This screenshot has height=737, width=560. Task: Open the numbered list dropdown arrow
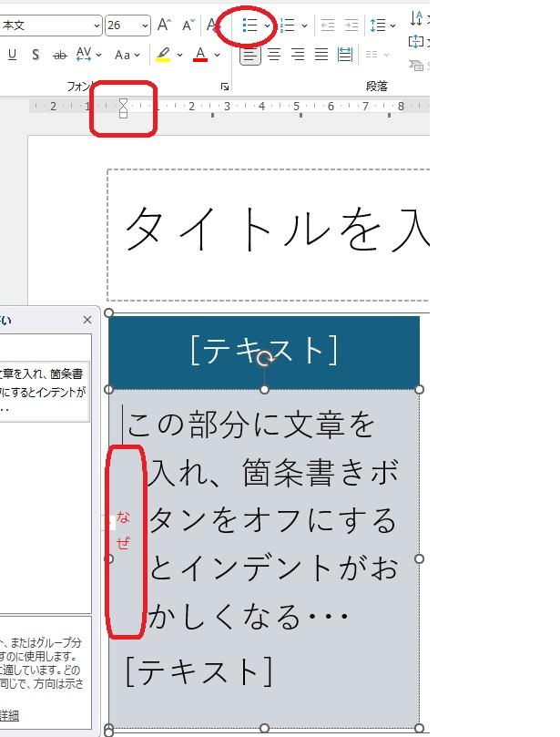pos(304,26)
